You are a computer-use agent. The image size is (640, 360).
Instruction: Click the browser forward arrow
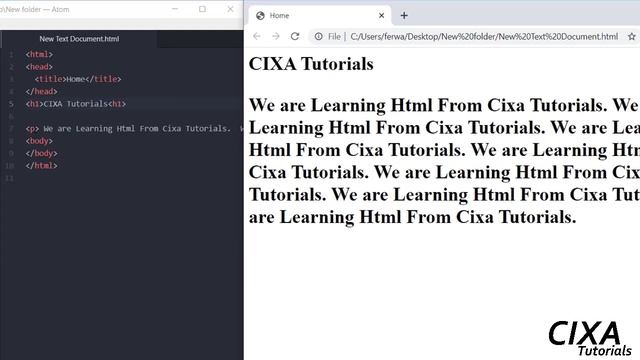(x=276, y=36)
